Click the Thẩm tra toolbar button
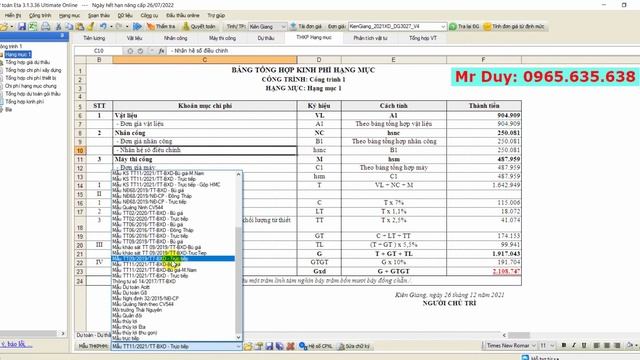Screen dimensions: 640x360 161,27
